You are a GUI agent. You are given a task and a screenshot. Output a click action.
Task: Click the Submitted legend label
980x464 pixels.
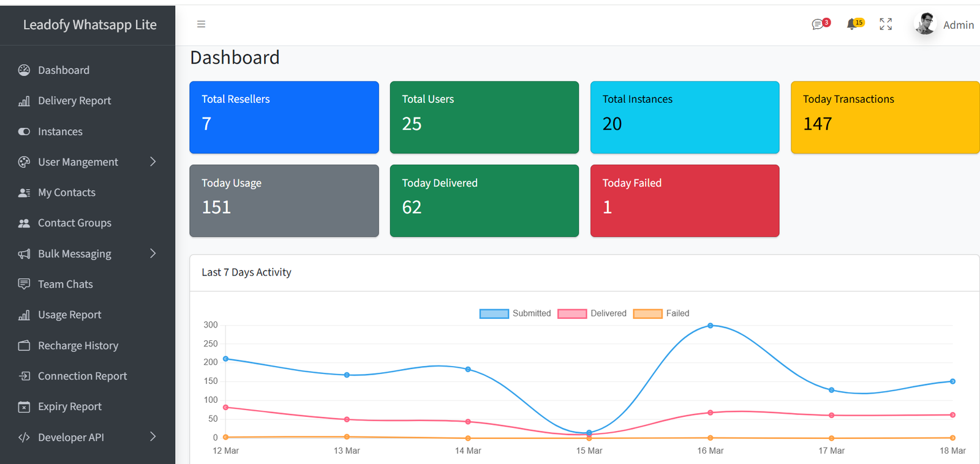[x=532, y=313]
